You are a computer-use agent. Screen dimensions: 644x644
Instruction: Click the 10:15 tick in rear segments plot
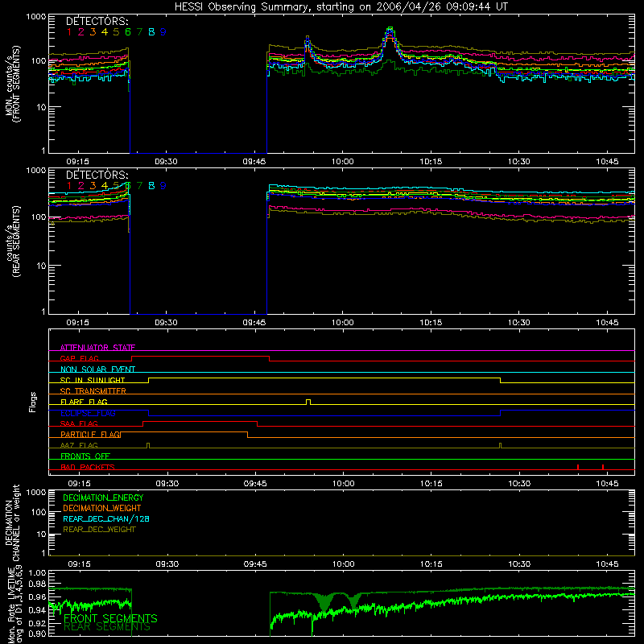click(431, 323)
